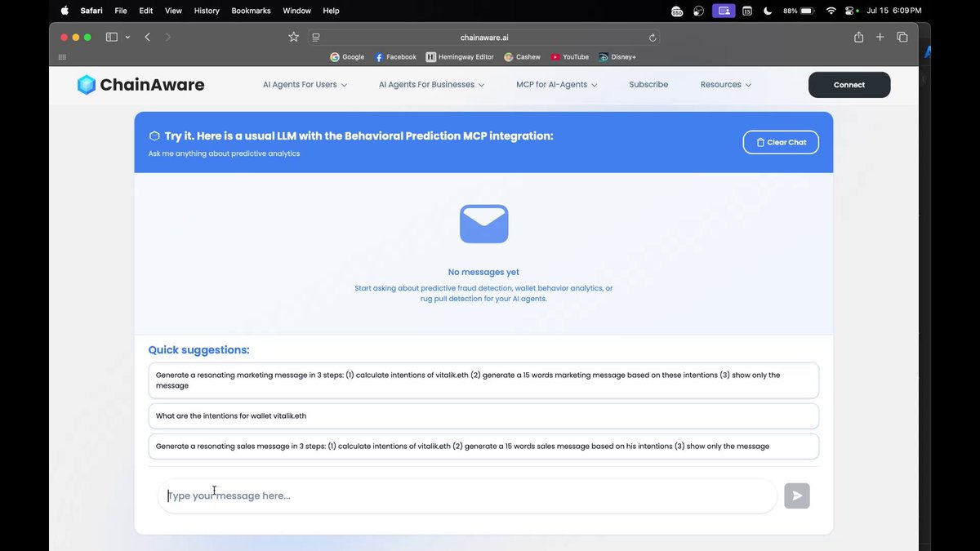Click the favorites grid icon
This screenshot has width=980, height=551.
[62, 57]
